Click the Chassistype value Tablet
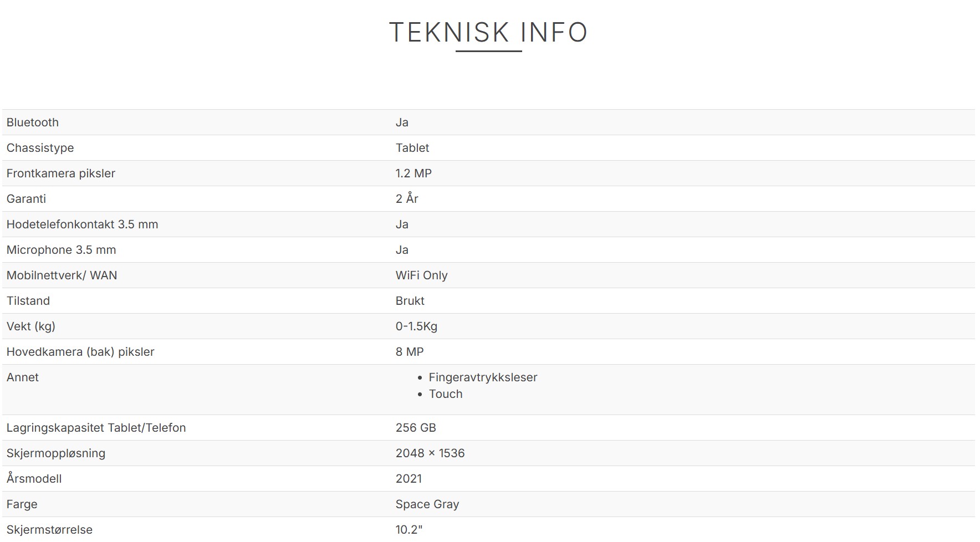980x542 pixels. (x=412, y=148)
